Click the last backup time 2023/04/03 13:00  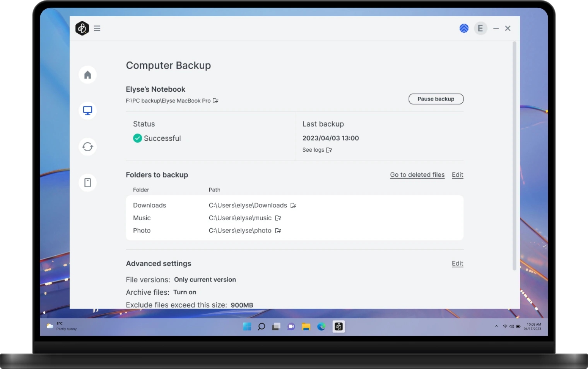[x=331, y=138]
